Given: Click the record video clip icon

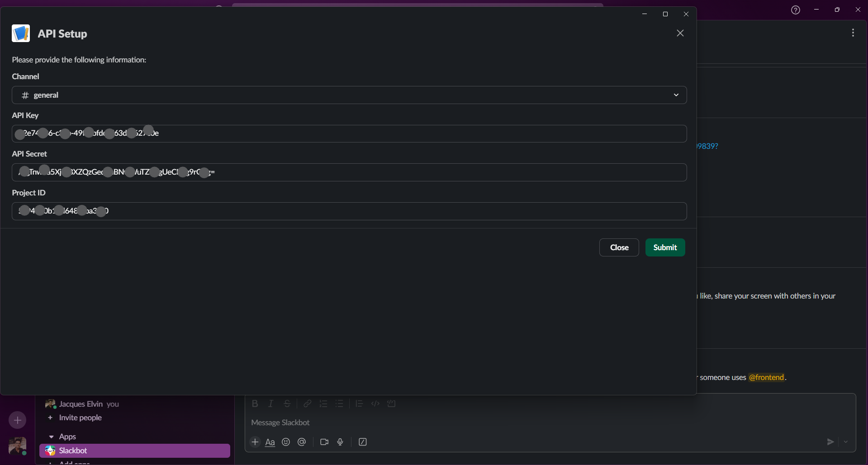Looking at the screenshot, I should click(x=324, y=442).
